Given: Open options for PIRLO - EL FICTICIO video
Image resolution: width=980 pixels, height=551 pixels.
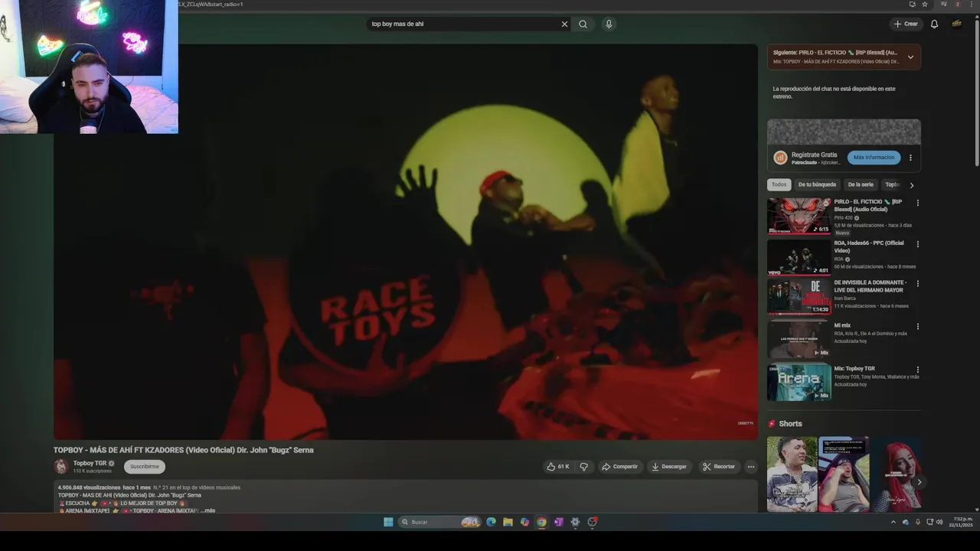Looking at the screenshot, I should tap(918, 203).
